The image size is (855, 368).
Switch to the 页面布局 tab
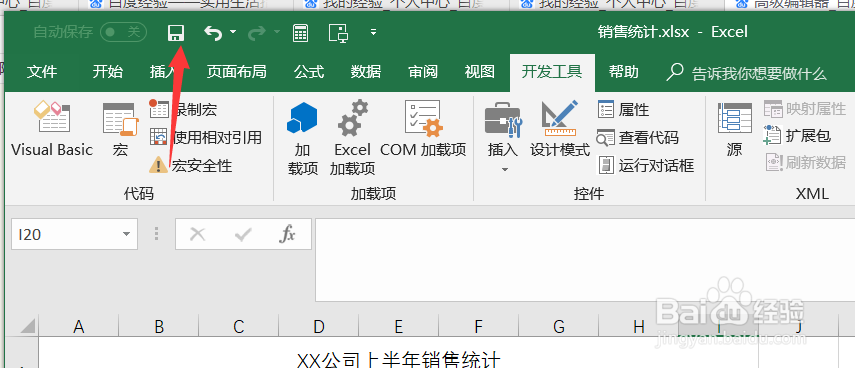[236, 72]
